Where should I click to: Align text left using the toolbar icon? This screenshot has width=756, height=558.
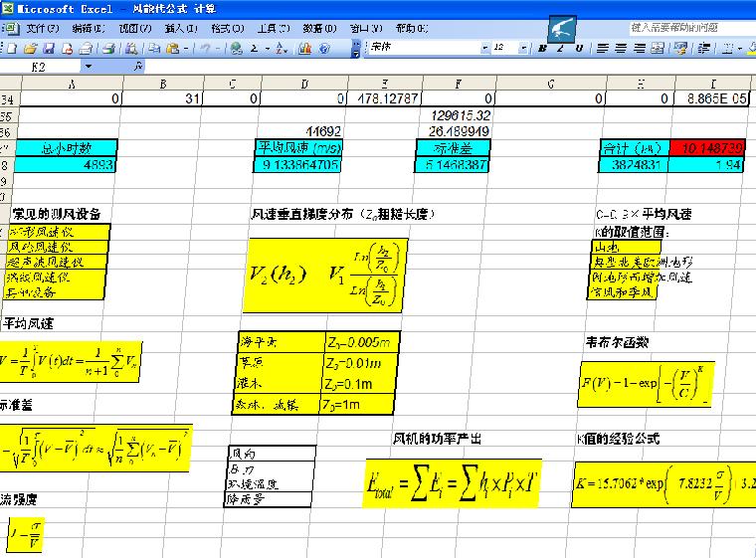point(602,48)
